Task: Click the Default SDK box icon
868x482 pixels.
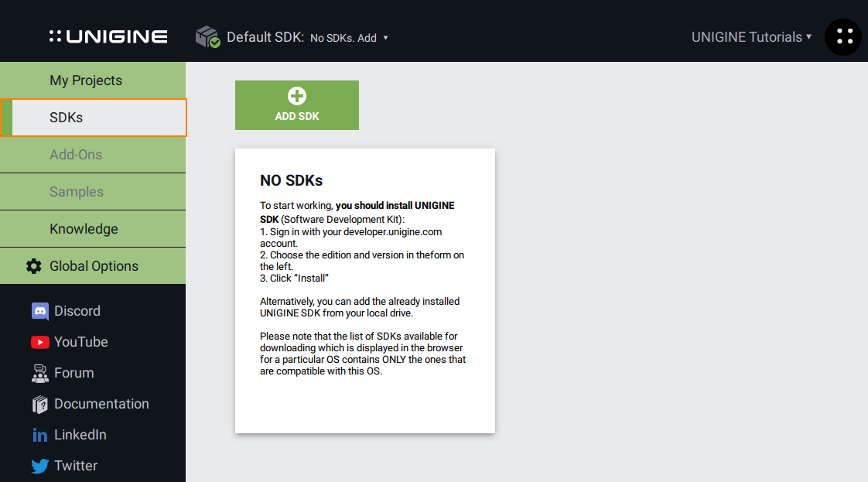Action: [207, 36]
